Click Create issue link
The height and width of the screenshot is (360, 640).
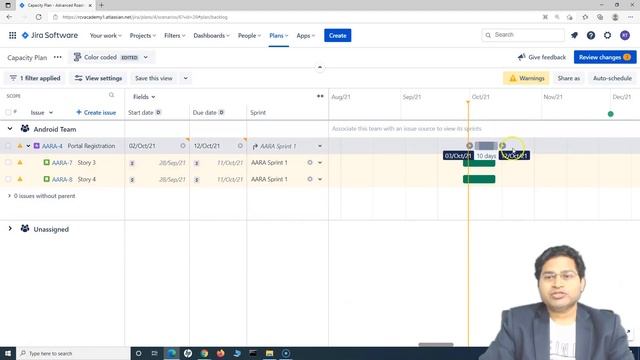[x=96, y=112]
